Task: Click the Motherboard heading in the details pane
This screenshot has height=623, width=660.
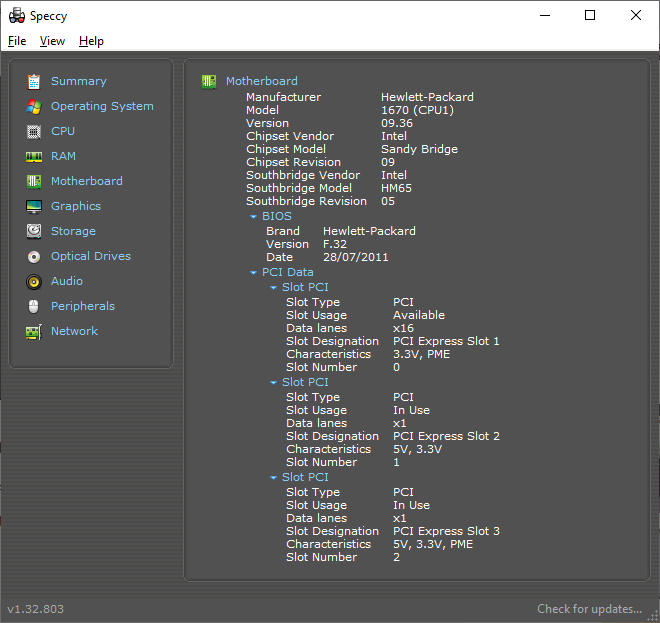Action: tap(261, 81)
